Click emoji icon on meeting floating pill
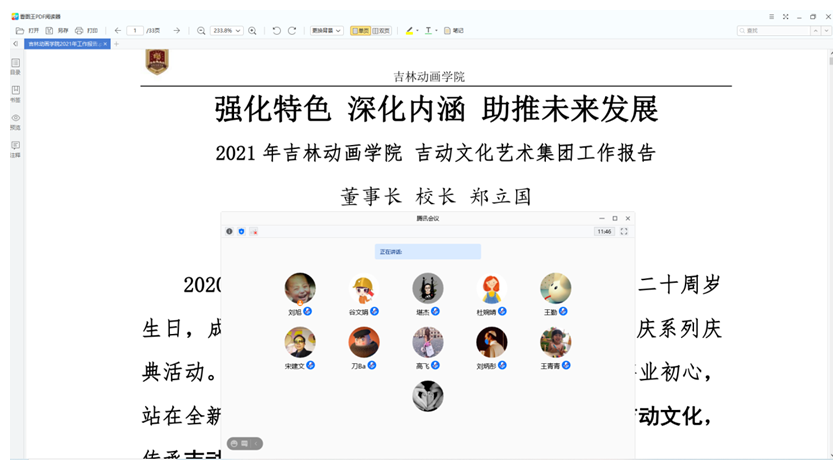Image resolution: width=836 pixels, height=460 pixels. tap(234, 443)
